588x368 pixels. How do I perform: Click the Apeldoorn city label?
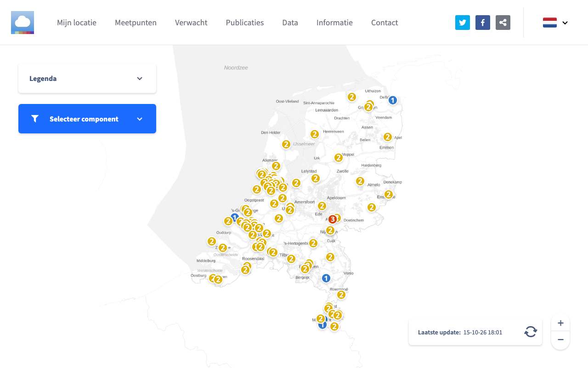coord(336,197)
